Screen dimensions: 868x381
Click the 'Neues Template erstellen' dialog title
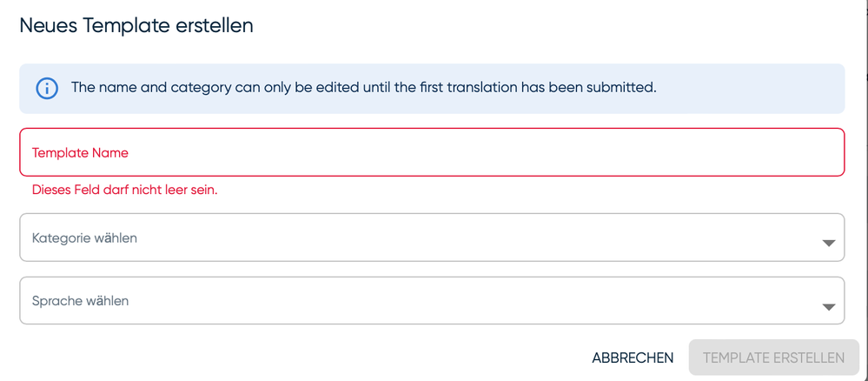point(136,26)
